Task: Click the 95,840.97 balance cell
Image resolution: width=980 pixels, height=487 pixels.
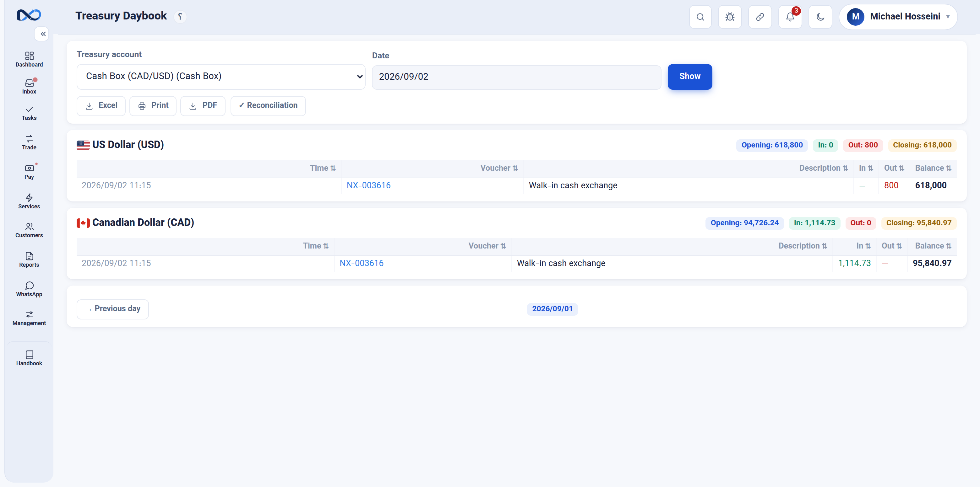Action: 932,263
